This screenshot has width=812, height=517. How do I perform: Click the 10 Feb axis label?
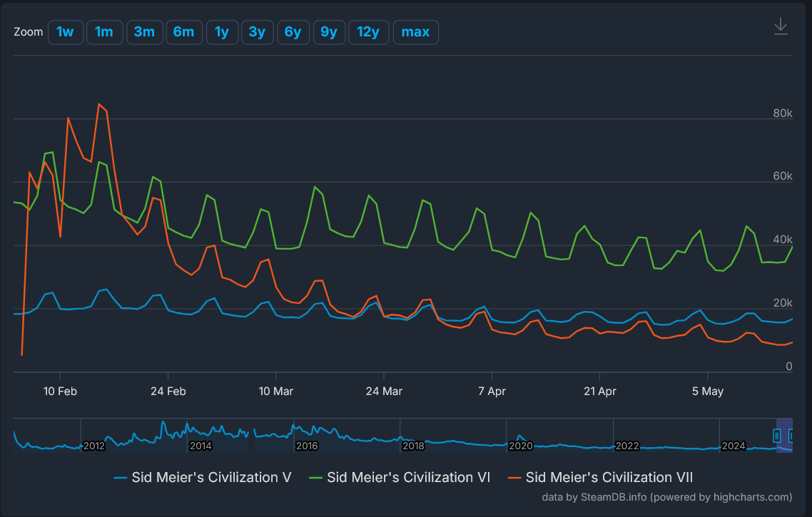pos(60,391)
